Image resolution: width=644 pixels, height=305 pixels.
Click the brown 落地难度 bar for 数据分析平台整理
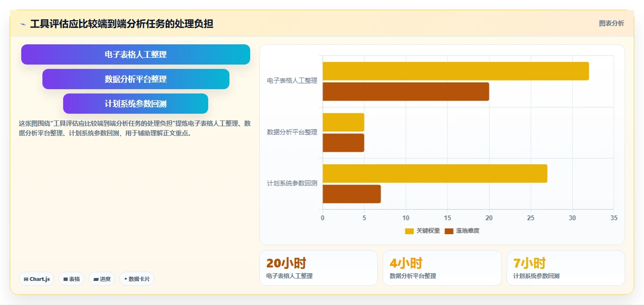pos(343,143)
